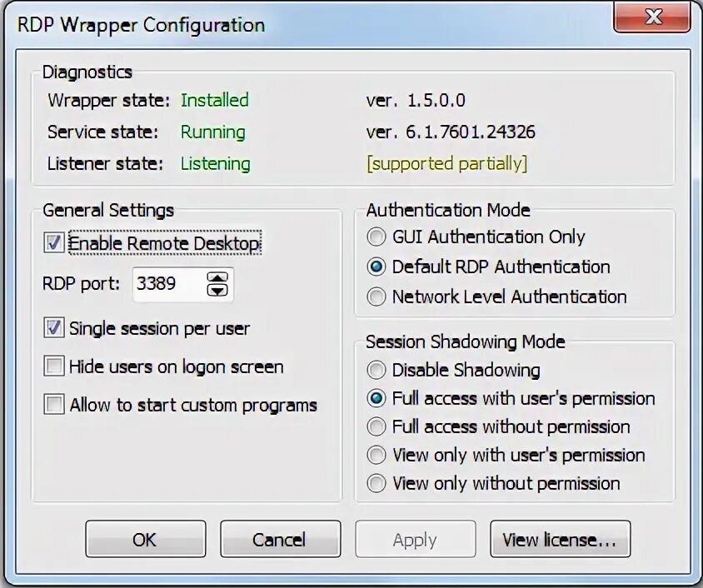The image size is (703, 588).
Task: Click the [supported partially] status text
Action: point(447,163)
